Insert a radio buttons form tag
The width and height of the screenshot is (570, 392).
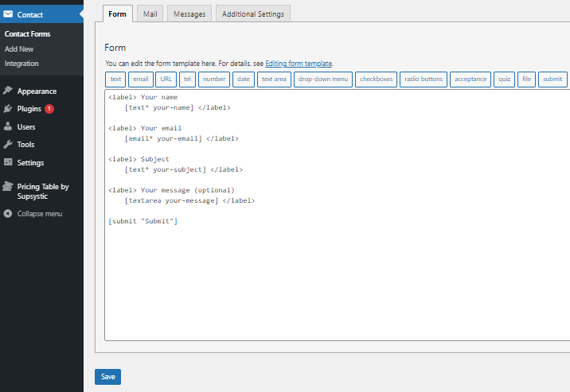(x=424, y=80)
